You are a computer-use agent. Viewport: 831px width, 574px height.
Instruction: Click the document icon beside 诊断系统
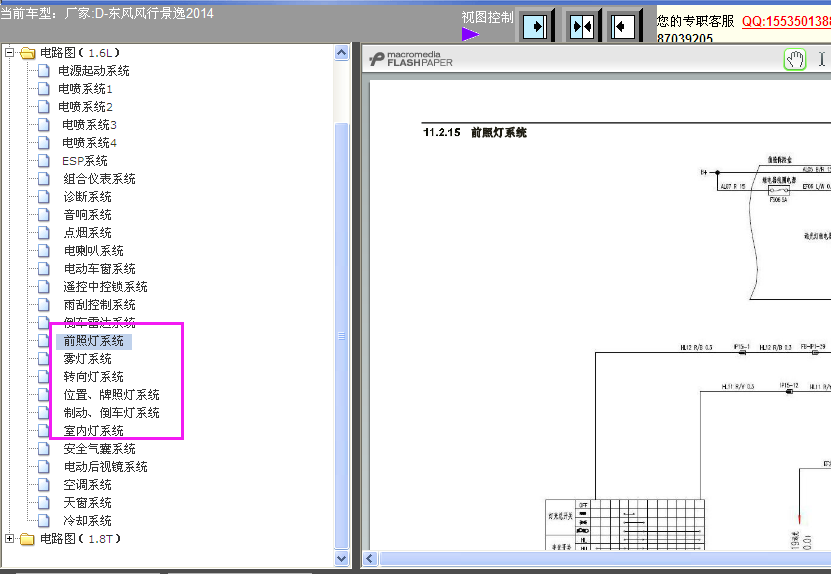pos(44,197)
